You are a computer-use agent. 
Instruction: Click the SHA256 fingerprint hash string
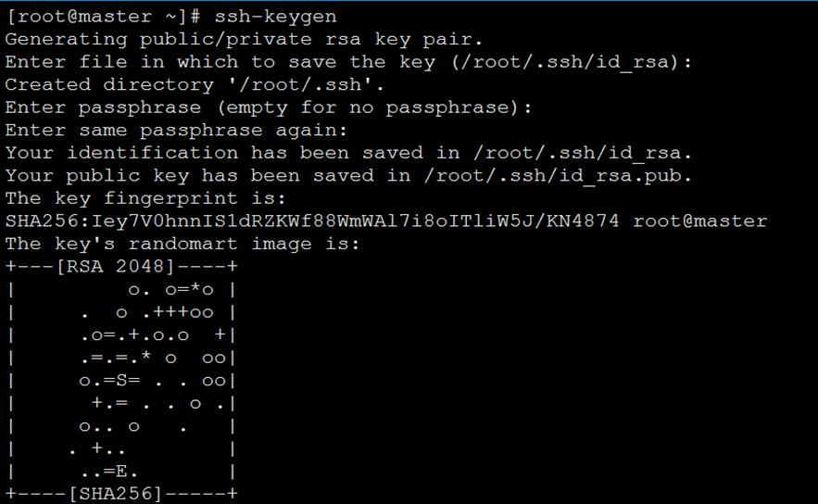click(x=312, y=221)
